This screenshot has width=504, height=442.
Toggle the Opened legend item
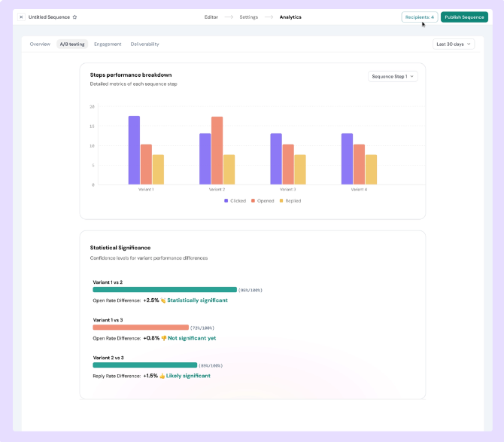click(263, 201)
